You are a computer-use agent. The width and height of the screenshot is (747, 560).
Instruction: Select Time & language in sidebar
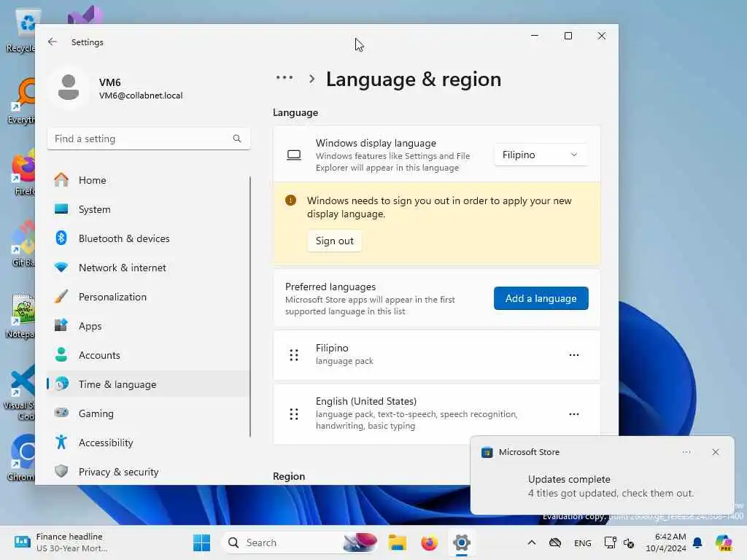(147, 384)
